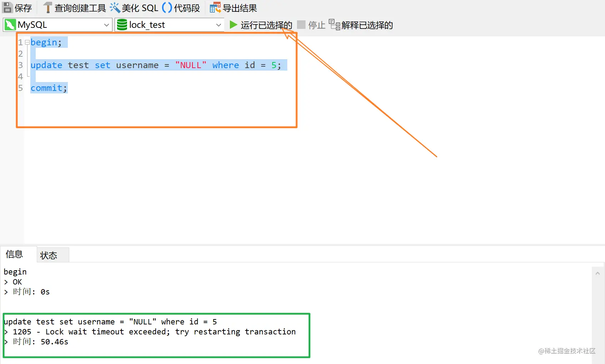This screenshot has width=605, height=364.
Task: Open the lock_test database dropdown
Action: [169, 25]
